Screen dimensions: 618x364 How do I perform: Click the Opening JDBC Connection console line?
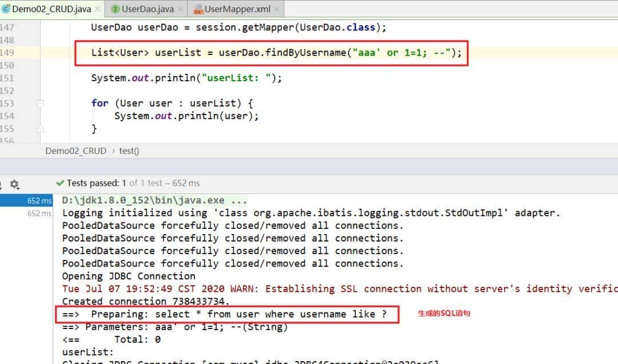point(129,276)
